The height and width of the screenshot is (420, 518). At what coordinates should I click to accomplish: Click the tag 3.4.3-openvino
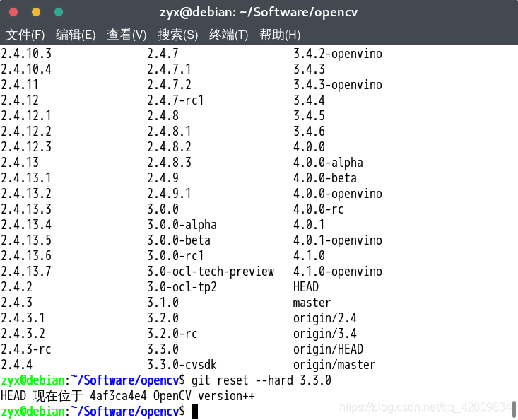(338, 85)
